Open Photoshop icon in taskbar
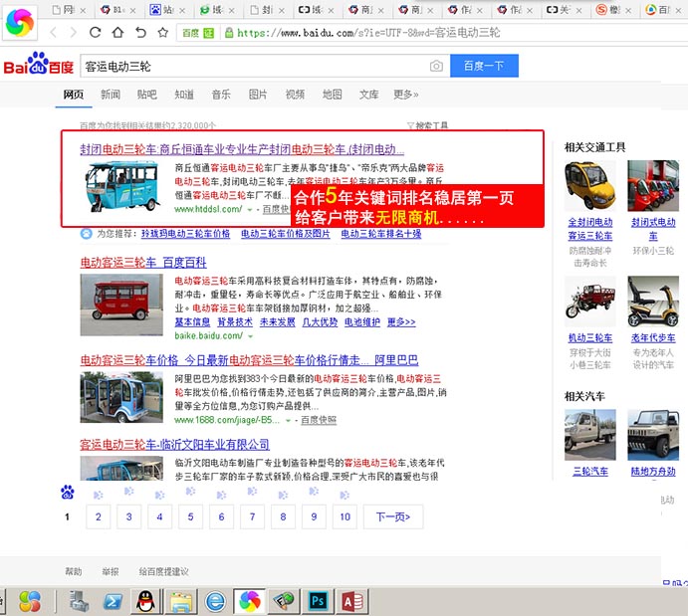 [318, 601]
